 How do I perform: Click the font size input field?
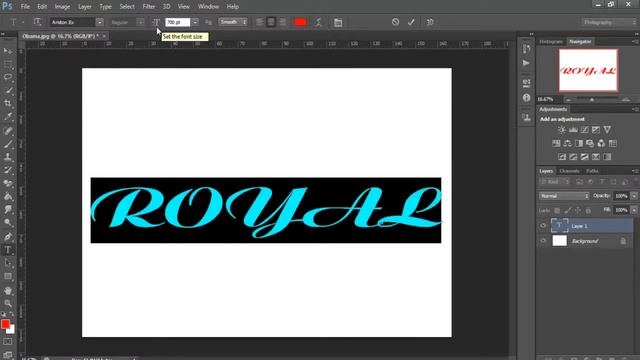(x=178, y=22)
